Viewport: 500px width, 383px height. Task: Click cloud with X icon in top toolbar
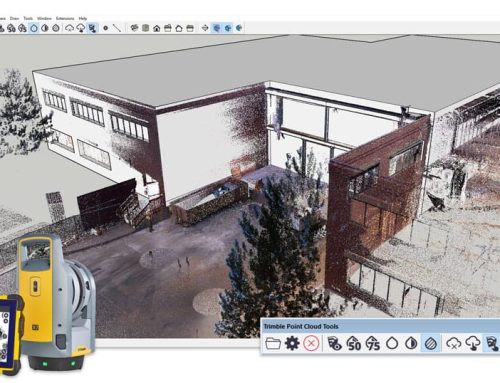pyautogui.click(x=69, y=28)
